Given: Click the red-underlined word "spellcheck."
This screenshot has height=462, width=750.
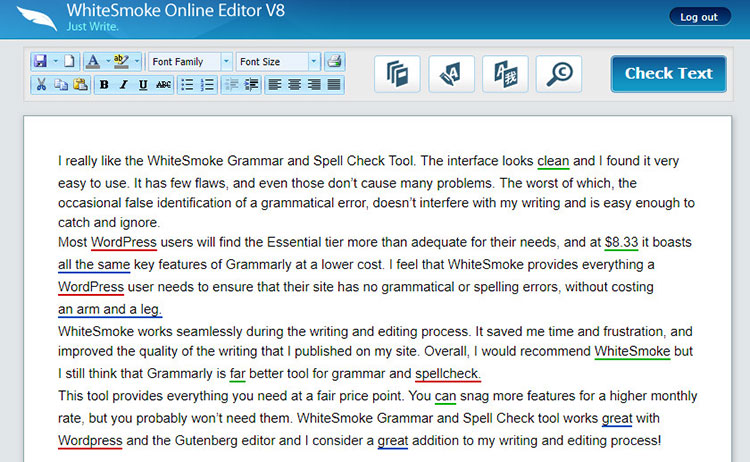Looking at the screenshot, I should pyautogui.click(x=448, y=374).
